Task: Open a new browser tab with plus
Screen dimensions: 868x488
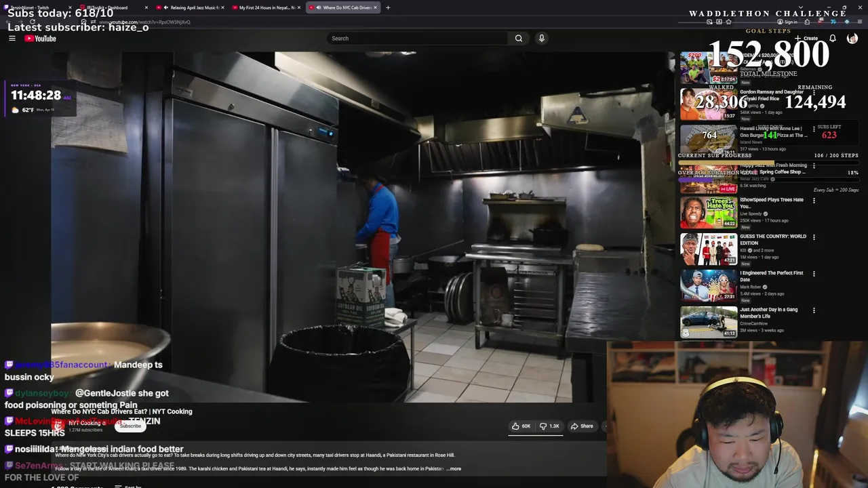Action: (388, 7)
